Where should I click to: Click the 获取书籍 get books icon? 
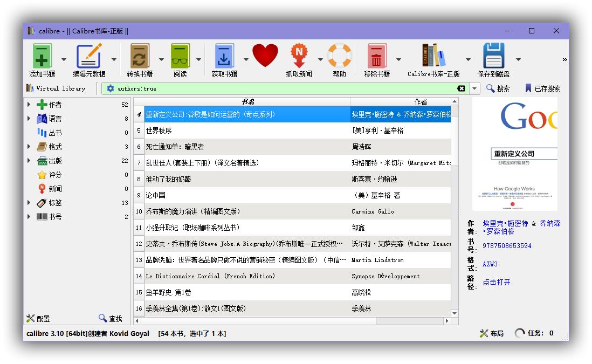coord(224,56)
